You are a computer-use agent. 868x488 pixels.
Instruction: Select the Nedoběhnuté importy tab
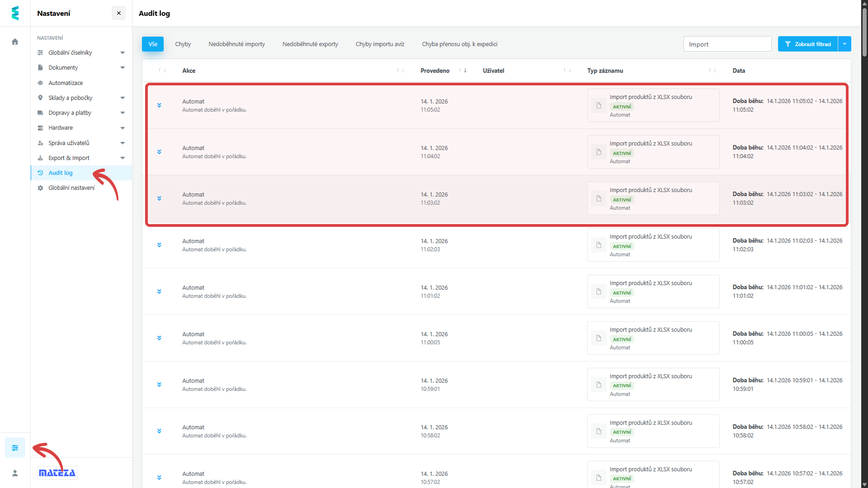(x=236, y=44)
